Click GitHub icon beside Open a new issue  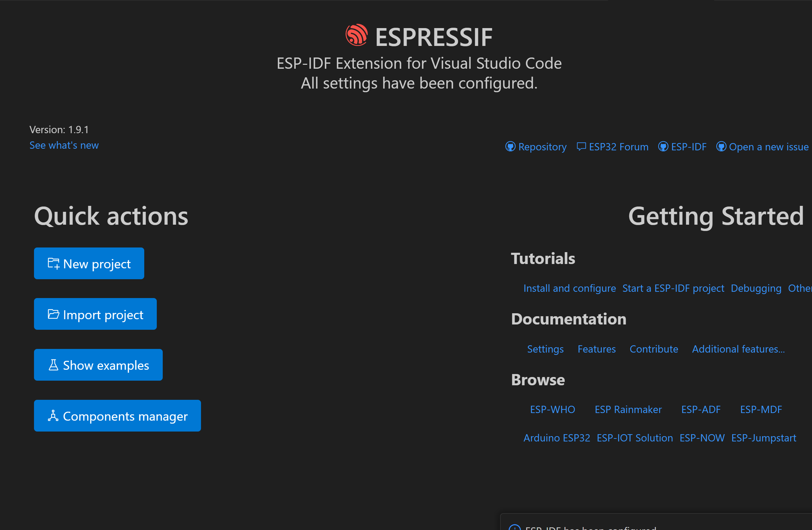click(x=721, y=147)
